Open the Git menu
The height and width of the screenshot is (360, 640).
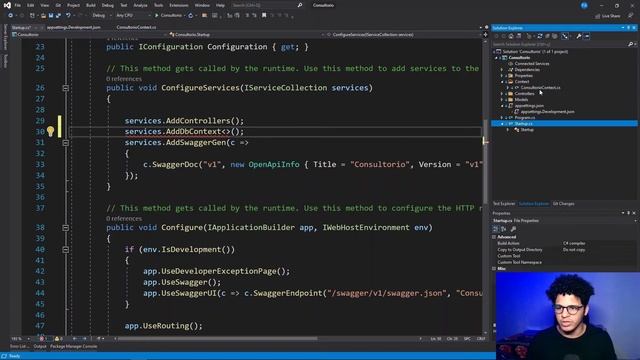58,5
